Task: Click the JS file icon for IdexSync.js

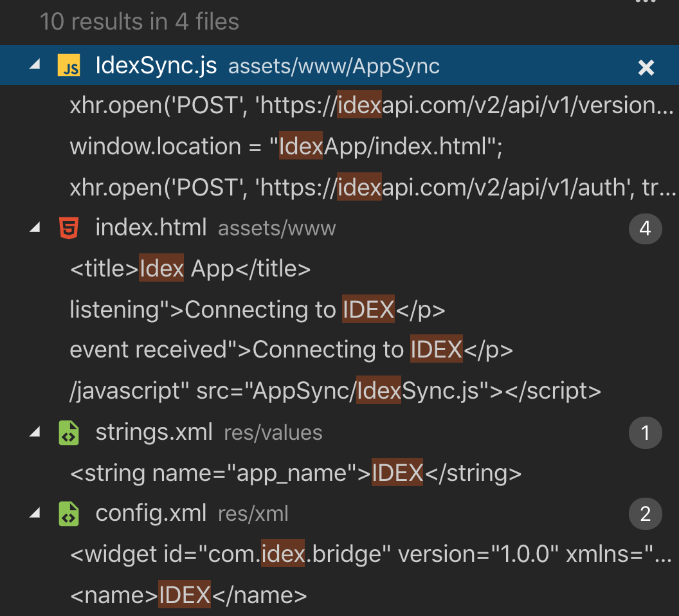Action: 69,66
